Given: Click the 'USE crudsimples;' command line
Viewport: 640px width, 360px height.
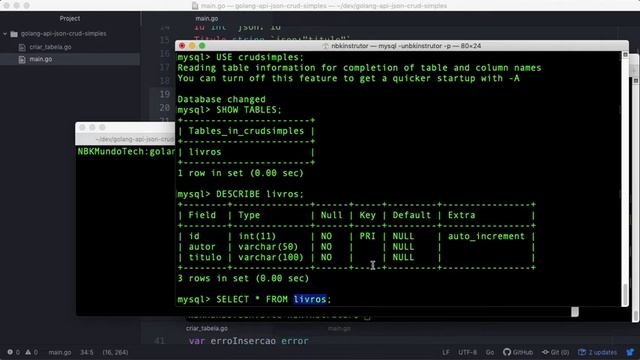Looking at the screenshot, I should (241, 57).
